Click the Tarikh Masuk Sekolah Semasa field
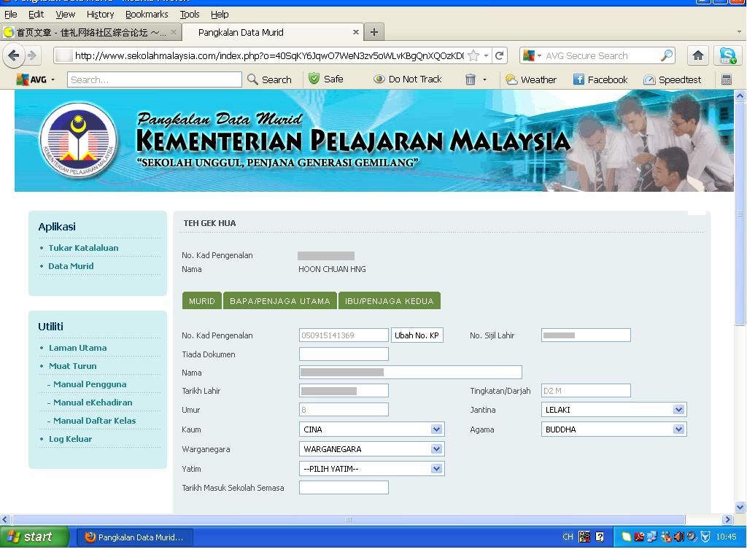This screenshot has height=560, width=747. click(x=344, y=488)
